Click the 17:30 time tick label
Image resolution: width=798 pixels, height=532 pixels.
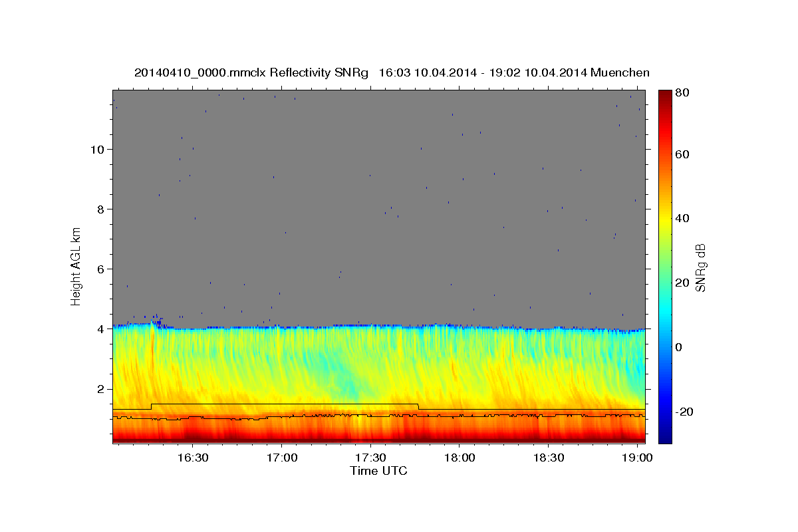coord(370,458)
